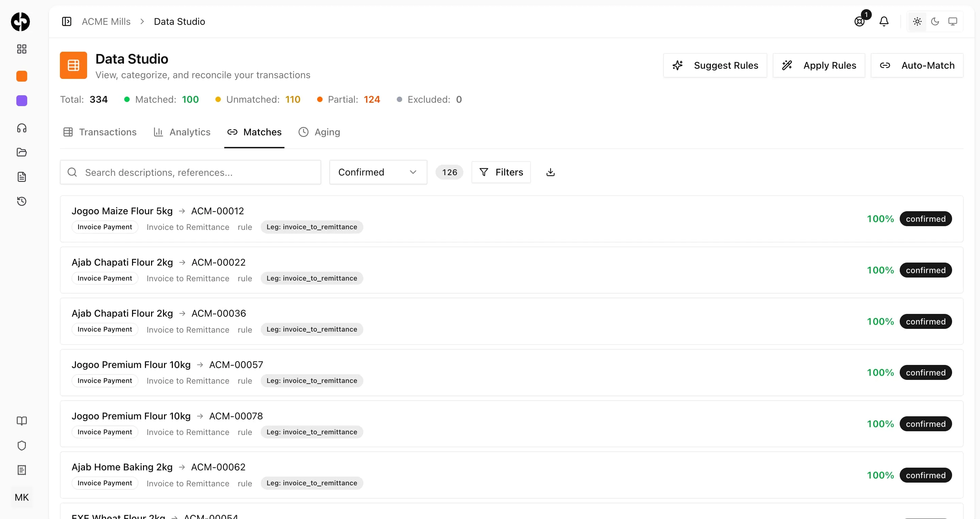Open the headset support icon in sidebar
The height and width of the screenshot is (519, 980).
(x=22, y=128)
